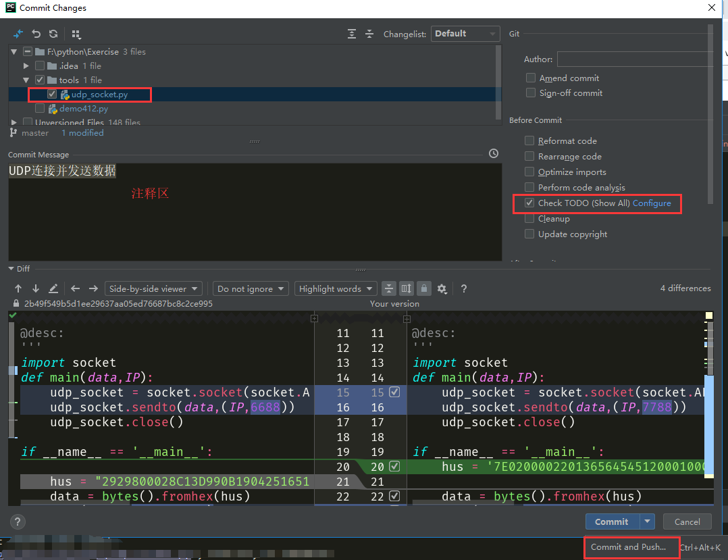Click in the Commit Message text area
The image size is (728, 560).
(255, 211)
